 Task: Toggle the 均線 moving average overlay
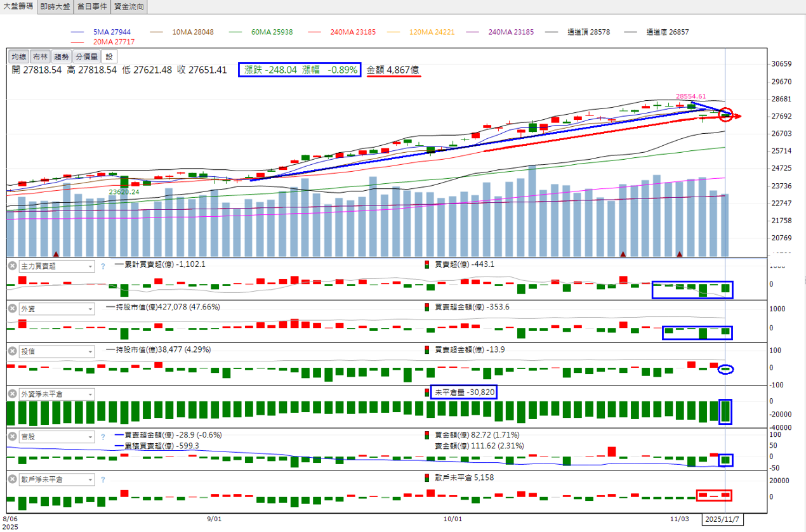click(x=20, y=57)
